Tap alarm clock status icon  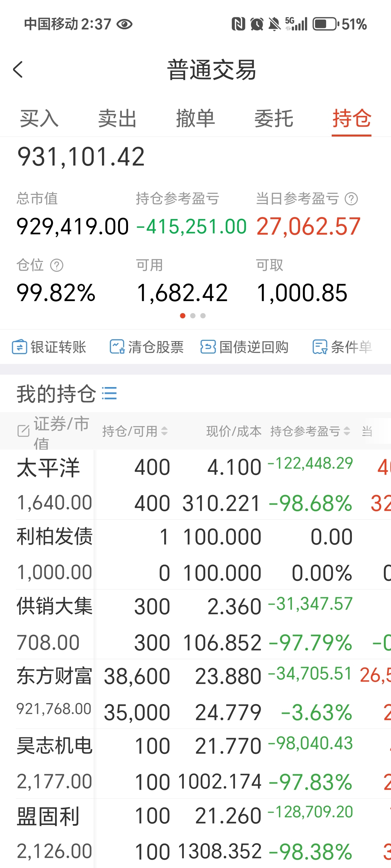(x=257, y=24)
